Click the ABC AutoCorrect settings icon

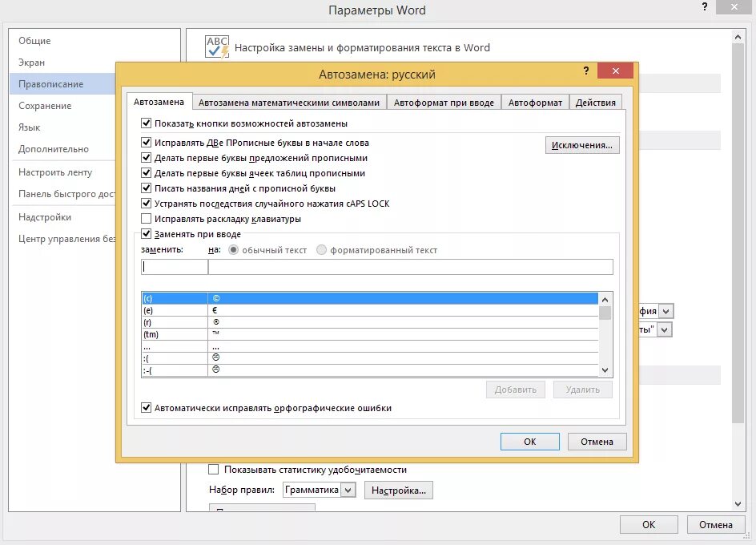click(217, 47)
